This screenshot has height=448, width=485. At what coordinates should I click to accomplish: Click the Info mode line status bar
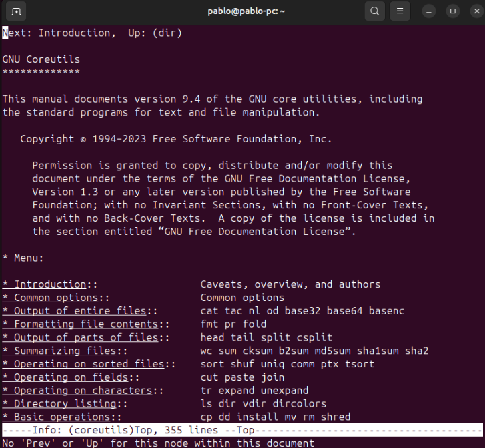pyautogui.click(x=243, y=430)
